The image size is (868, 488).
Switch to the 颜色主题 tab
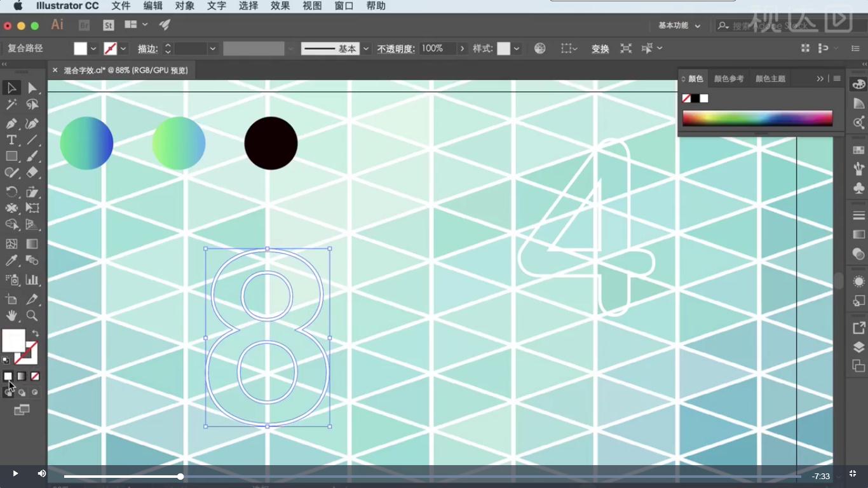[770, 79]
